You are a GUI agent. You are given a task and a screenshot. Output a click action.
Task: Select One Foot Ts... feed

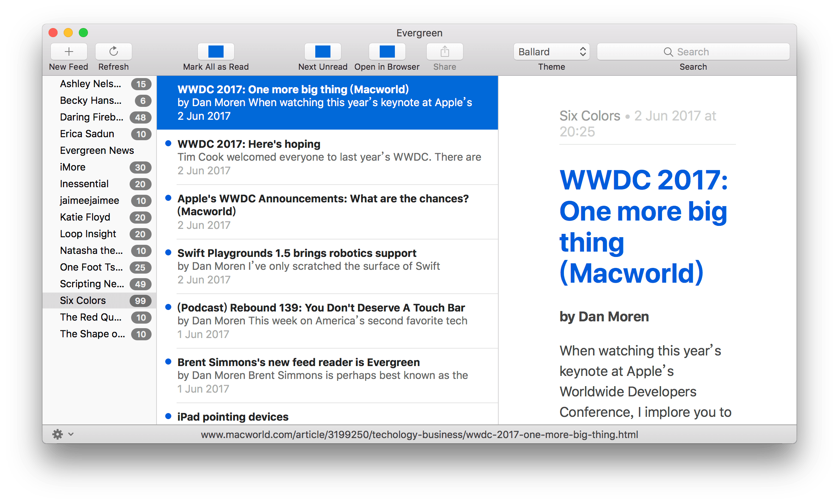[99, 267]
